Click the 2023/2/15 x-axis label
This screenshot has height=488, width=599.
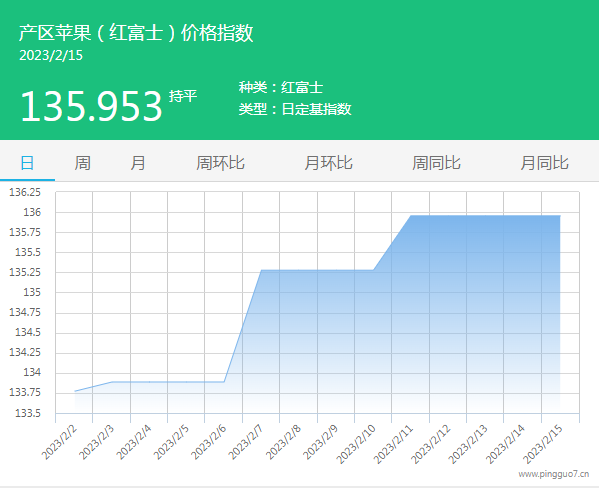543,444
